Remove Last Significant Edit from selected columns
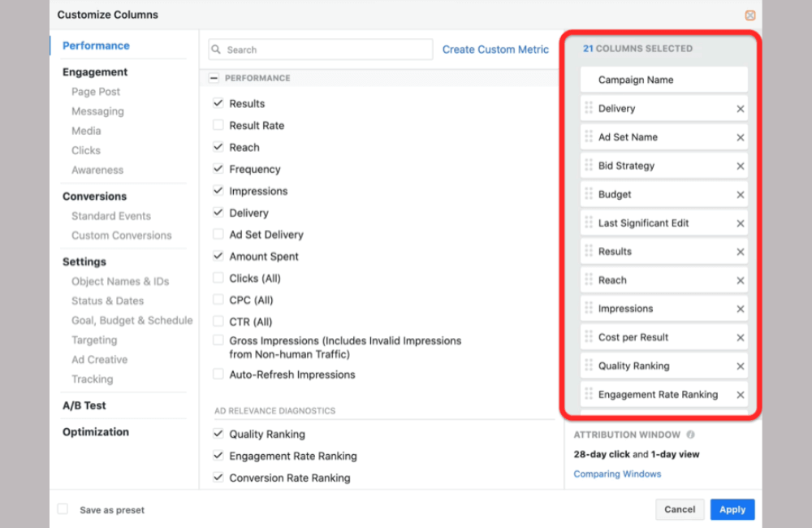 [x=741, y=222]
